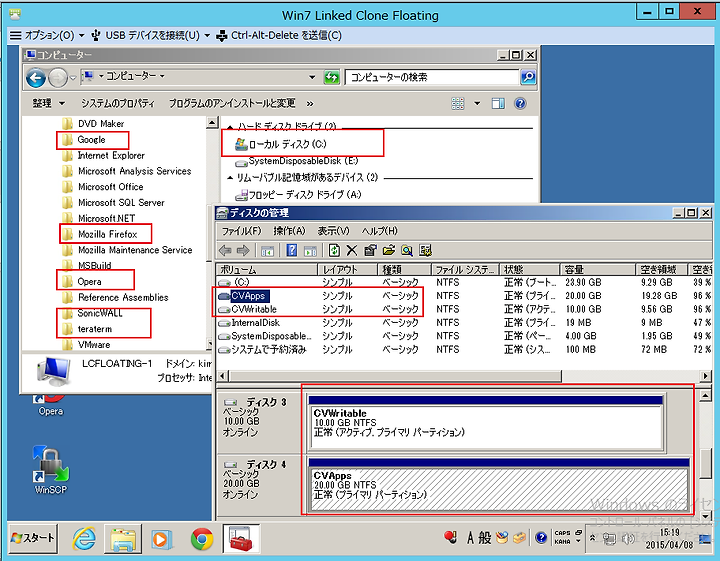Open the Opera desktop shortcut
The width and height of the screenshot is (720, 561).
51,405
